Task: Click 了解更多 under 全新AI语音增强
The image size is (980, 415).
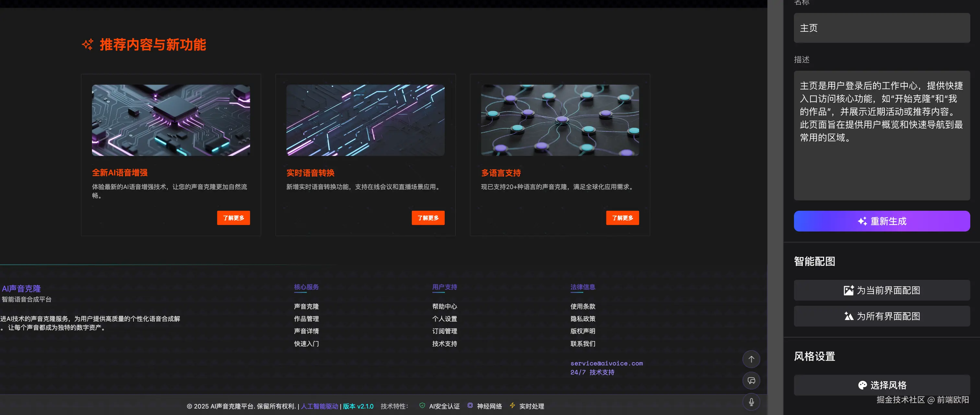Action: pyautogui.click(x=233, y=218)
